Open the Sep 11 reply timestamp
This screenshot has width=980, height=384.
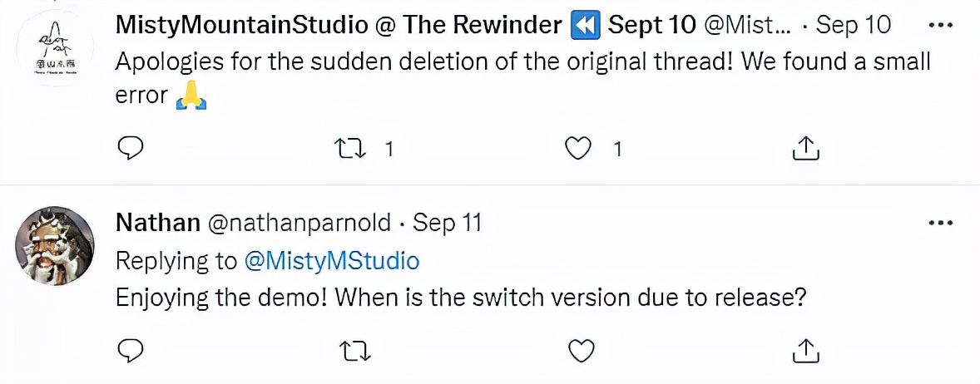click(448, 223)
